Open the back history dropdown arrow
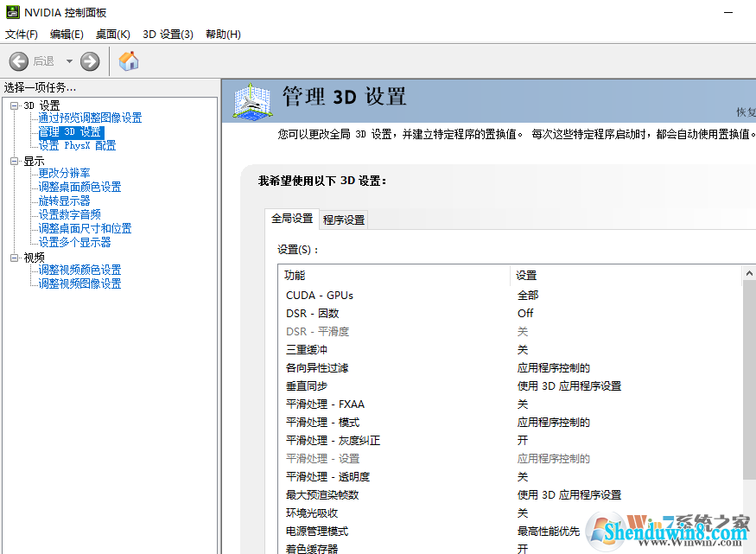 [69, 61]
